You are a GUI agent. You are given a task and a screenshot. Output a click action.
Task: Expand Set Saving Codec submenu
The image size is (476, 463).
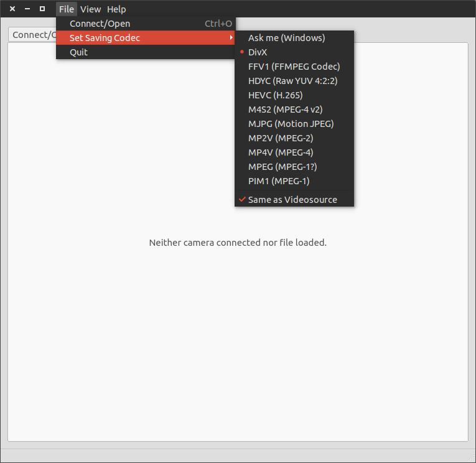pos(146,37)
